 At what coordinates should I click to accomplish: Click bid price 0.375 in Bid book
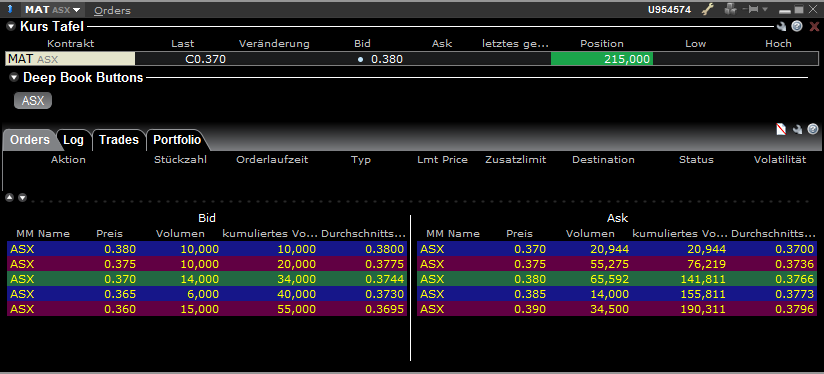tap(120, 264)
